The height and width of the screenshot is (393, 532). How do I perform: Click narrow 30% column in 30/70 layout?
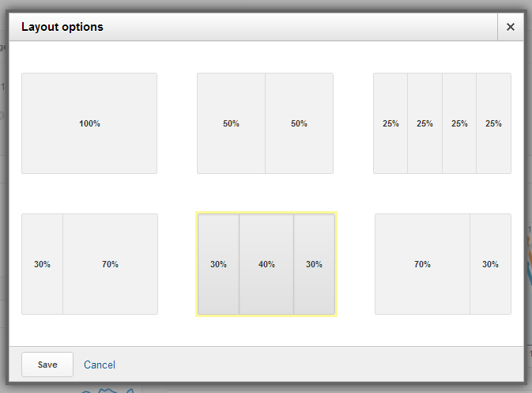coord(42,264)
